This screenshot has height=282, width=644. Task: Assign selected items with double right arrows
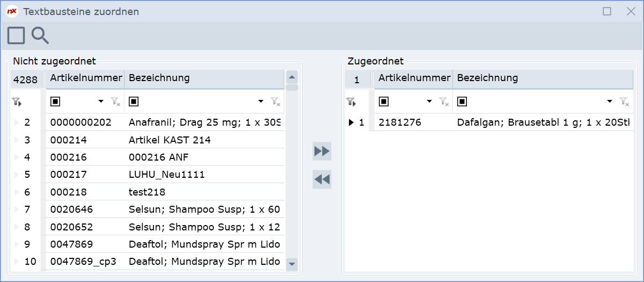(x=322, y=151)
